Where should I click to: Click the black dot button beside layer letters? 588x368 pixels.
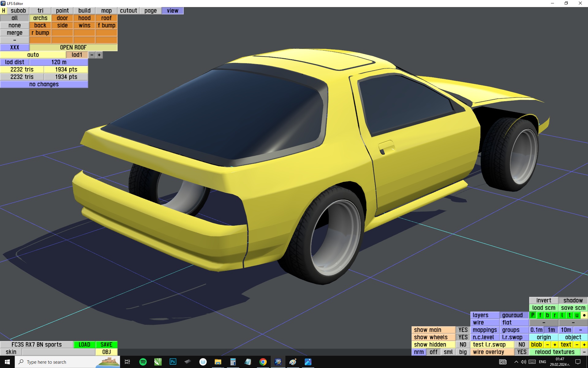tap(584, 315)
